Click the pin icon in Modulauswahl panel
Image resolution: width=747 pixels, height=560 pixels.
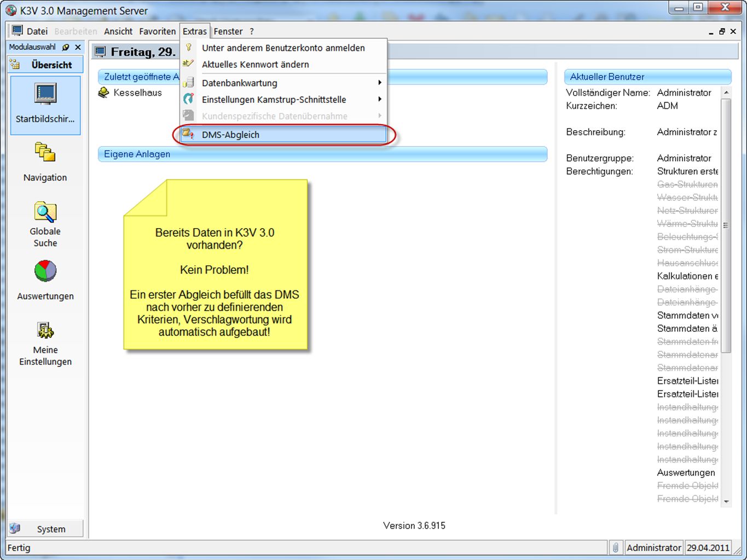(x=66, y=47)
